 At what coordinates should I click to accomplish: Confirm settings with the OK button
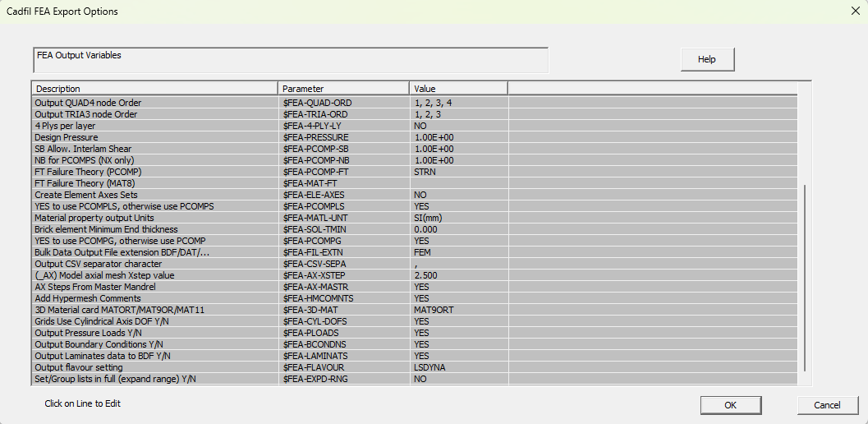pos(730,405)
